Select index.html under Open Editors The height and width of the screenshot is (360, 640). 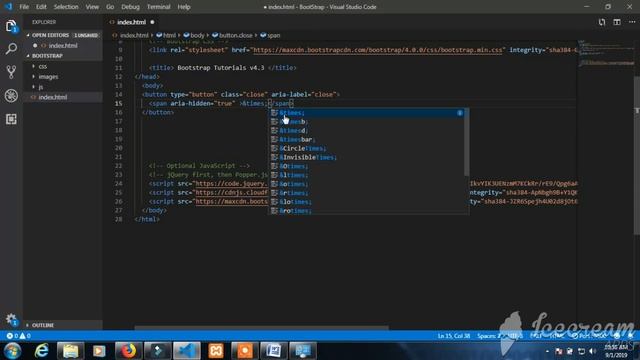(62, 45)
